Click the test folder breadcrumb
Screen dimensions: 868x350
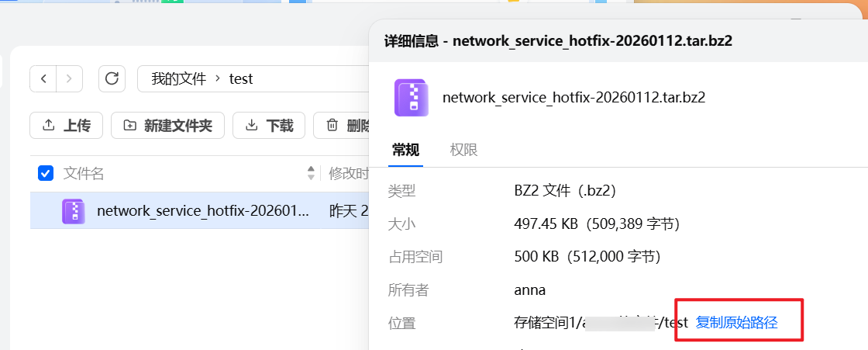click(241, 78)
